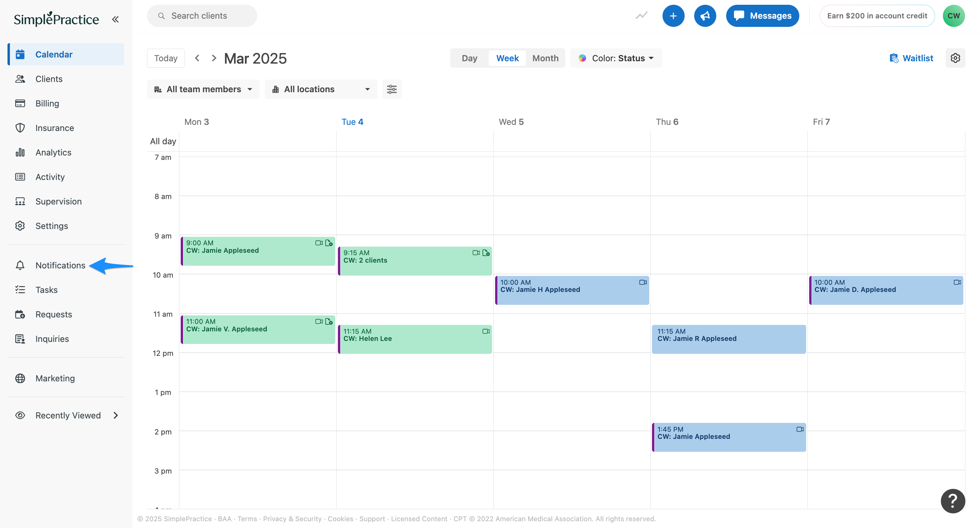This screenshot has height=528, width=980.
Task: Click the Notifications bell icon
Action: coord(20,265)
